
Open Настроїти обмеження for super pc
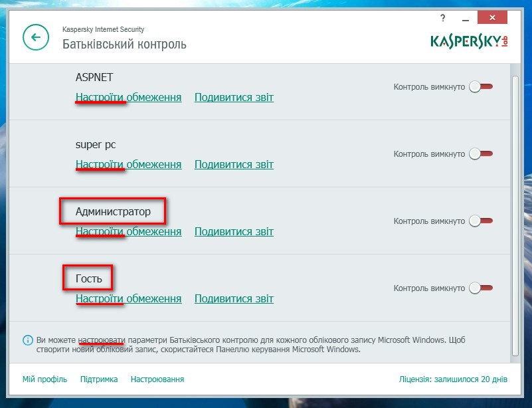click(x=129, y=165)
